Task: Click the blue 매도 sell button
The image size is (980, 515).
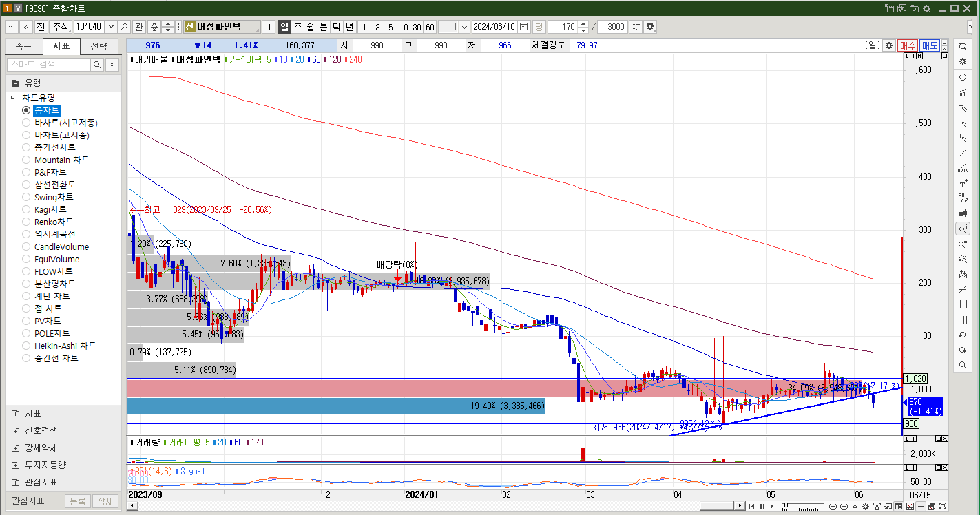Action: pyautogui.click(x=930, y=45)
